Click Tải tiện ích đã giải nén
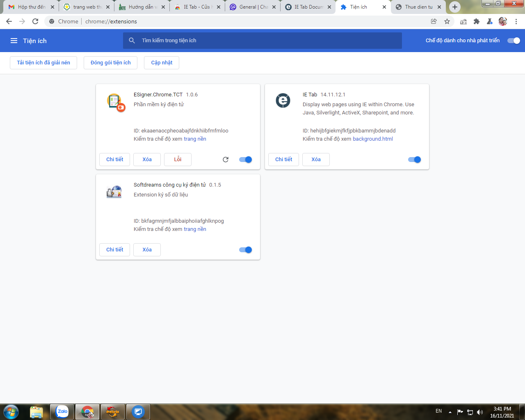525x420 pixels. tap(43, 63)
